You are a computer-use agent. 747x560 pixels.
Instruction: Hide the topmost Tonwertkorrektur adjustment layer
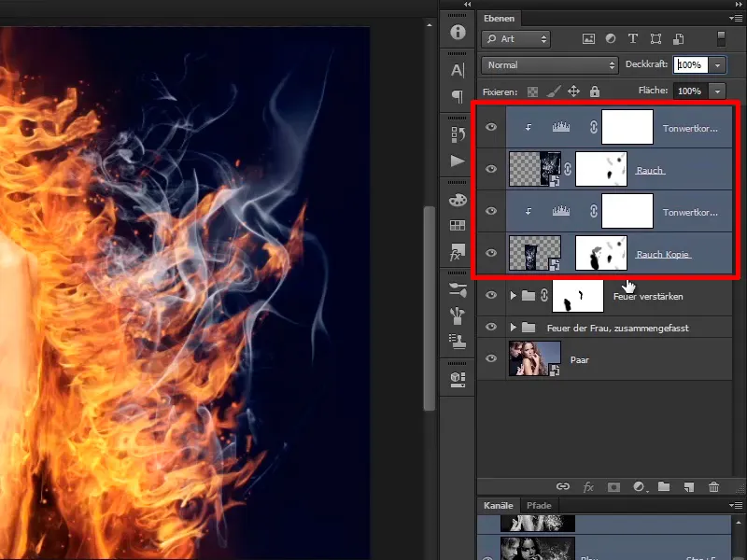click(491, 127)
